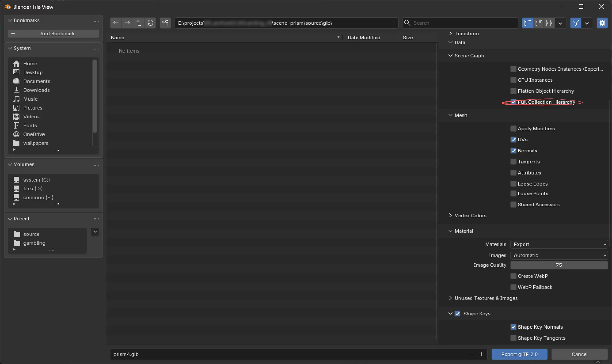Image resolution: width=612 pixels, height=364 pixels.
Task: Switch to vertical list display mode
Action: click(x=527, y=23)
